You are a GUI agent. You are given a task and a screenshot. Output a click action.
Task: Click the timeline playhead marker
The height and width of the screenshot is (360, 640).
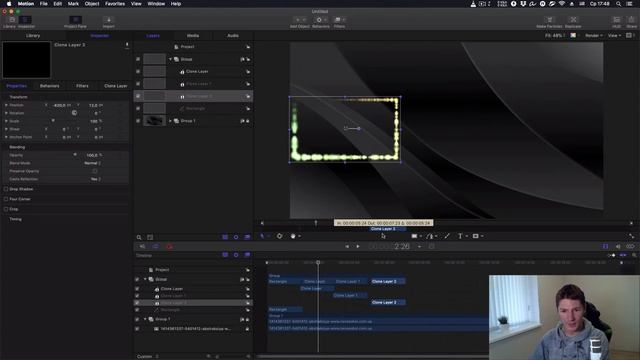[318, 262]
